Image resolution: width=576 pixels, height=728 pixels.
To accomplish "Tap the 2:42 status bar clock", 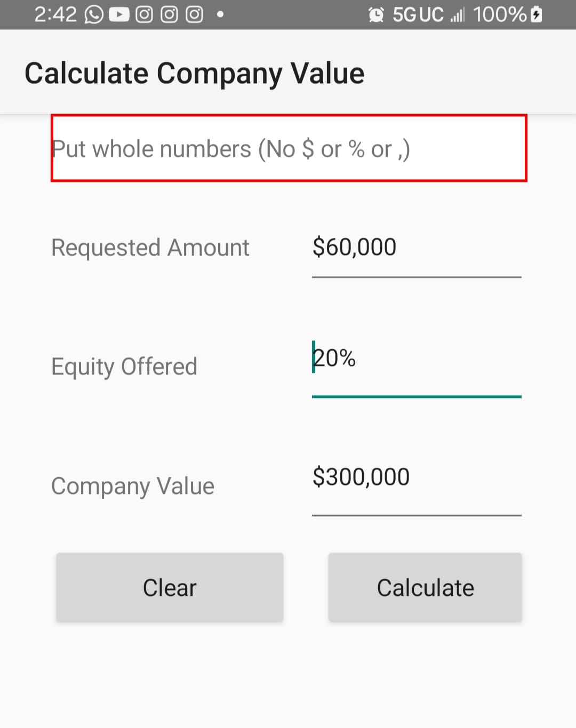I will [x=55, y=14].
